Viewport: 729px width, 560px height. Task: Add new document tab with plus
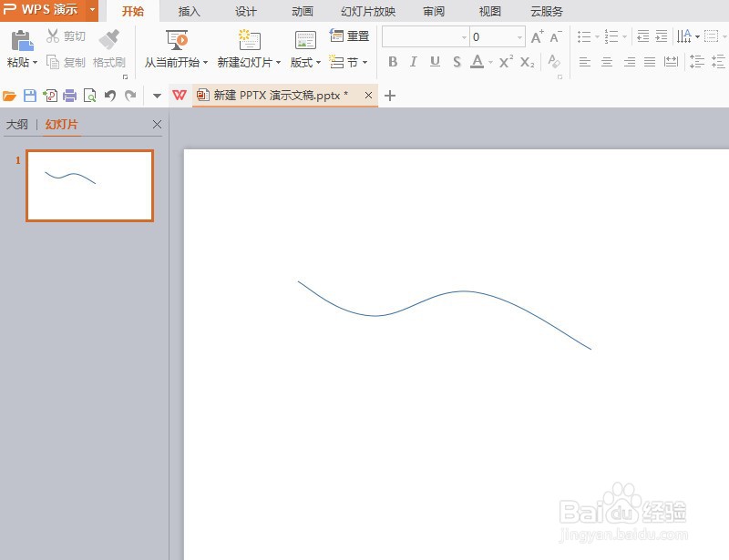coord(390,96)
